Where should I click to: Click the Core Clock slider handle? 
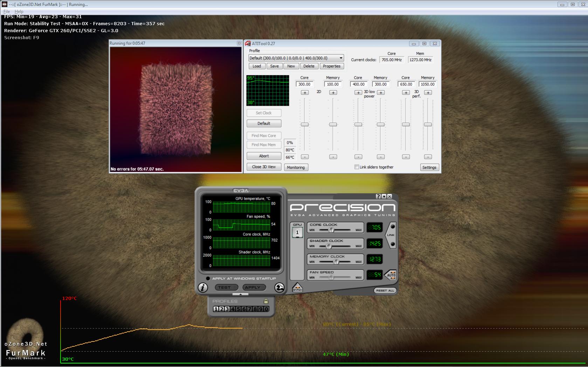coord(331,230)
